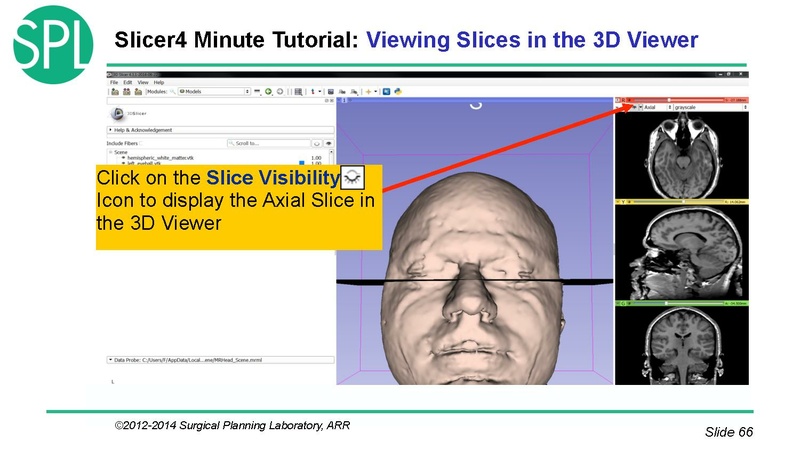This screenshot has width=800, height=450.
Task: Open the grayscale volume selector dropdown
Action: pyautogui.click(x=710, y=108)
